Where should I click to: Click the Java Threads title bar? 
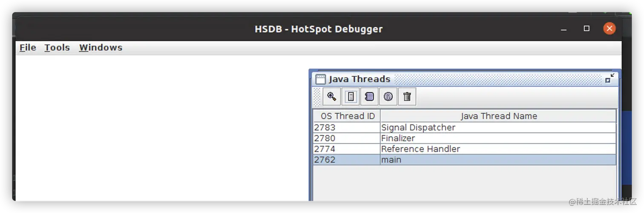tap(464, 79)
